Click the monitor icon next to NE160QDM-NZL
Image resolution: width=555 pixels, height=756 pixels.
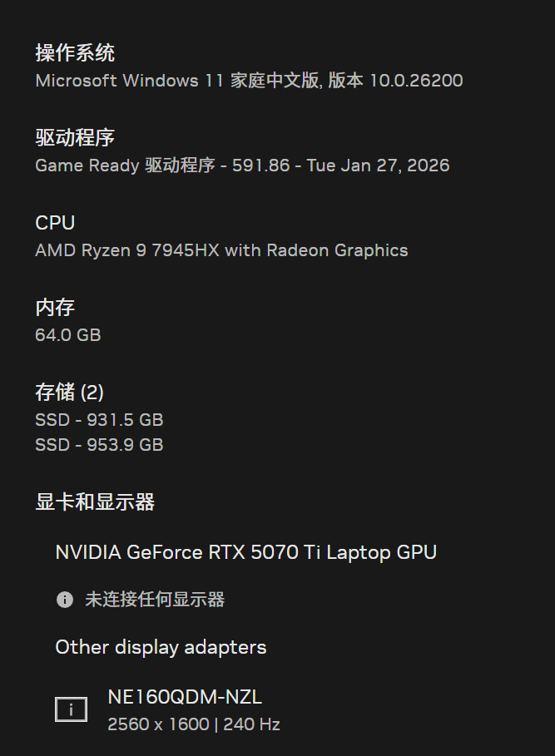click(72, 709)
